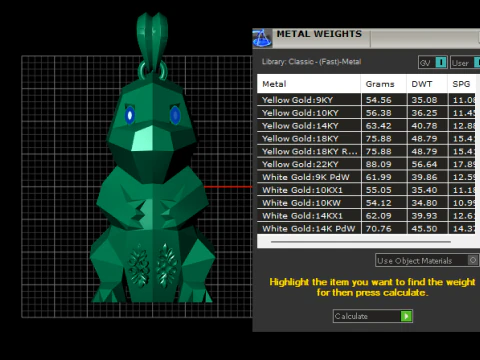The image size is (480, 360).
Task: Select the White Gold:14K PdW row
Action: coord(366,228)
